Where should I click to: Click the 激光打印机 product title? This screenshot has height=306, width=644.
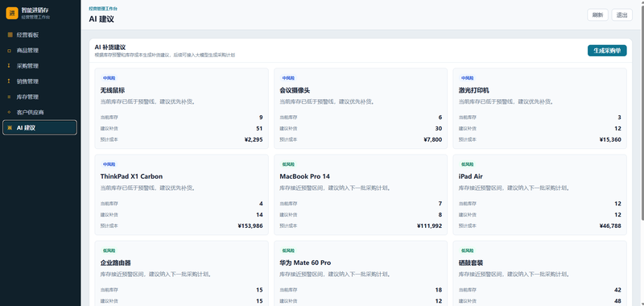tap(474, 90)
